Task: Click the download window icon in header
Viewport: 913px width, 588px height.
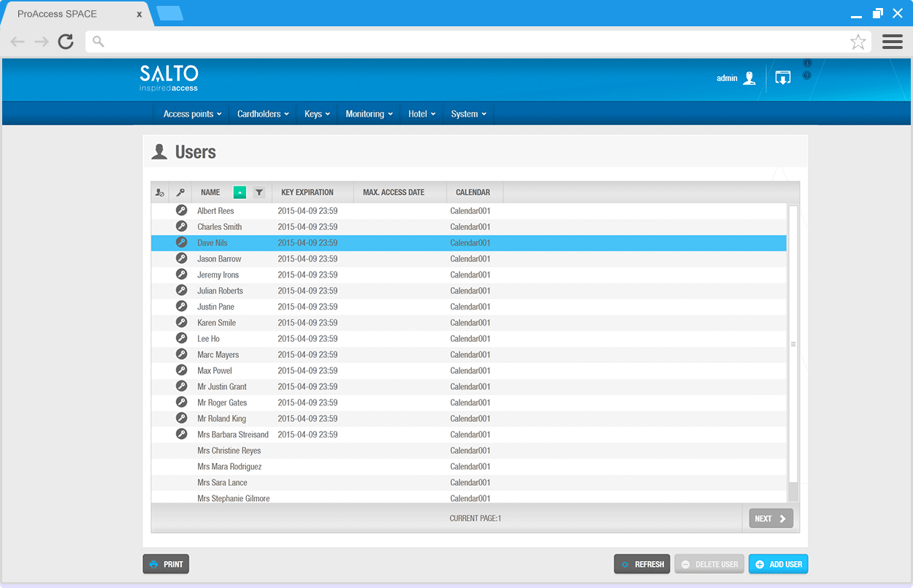Action: point(782,78)
